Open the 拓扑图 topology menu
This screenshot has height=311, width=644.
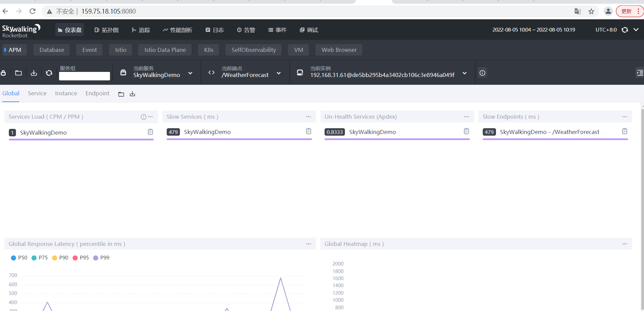pos(106,30)
